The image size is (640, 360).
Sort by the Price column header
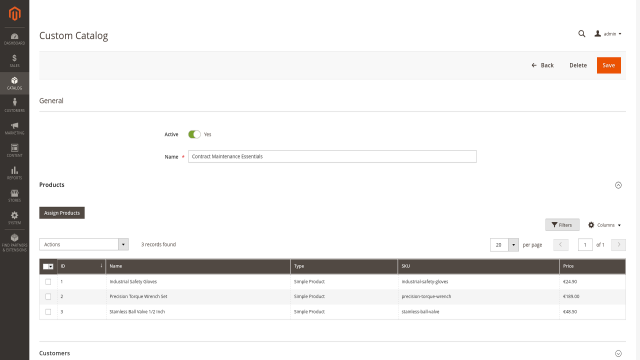[592, 266]
